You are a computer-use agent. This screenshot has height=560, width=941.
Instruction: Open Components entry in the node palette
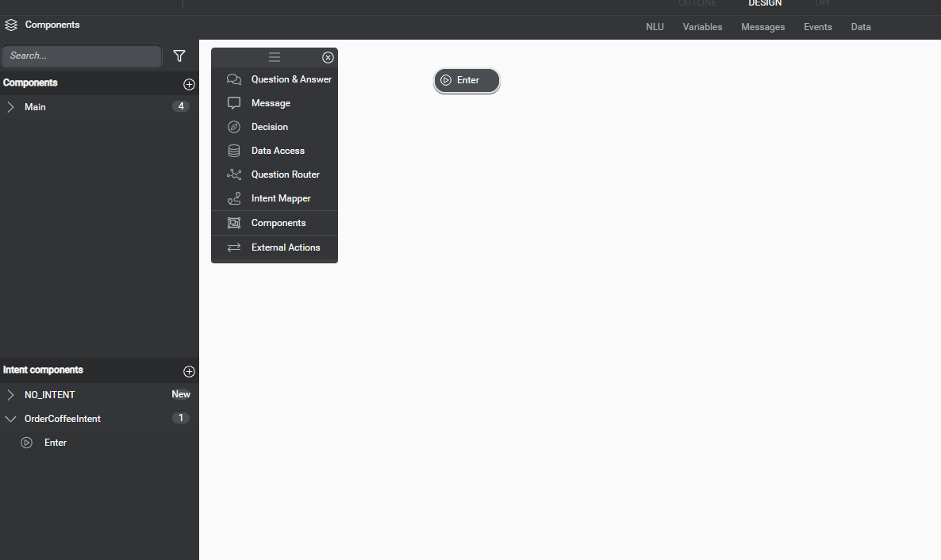click(278, 223)
